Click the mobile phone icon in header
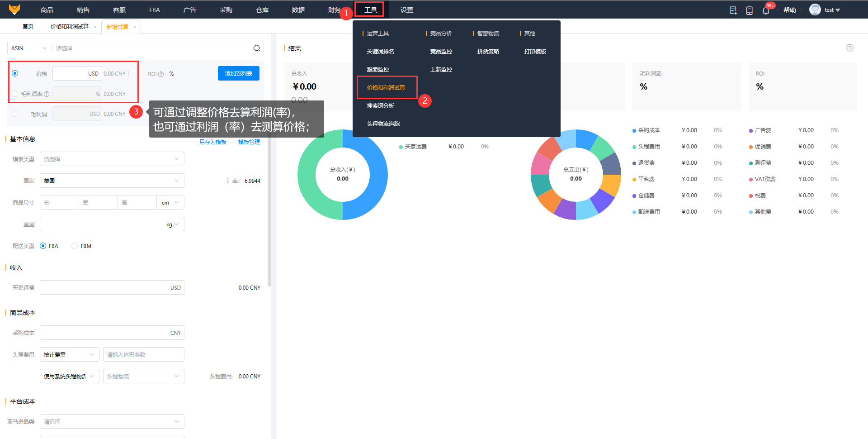This screenshot has height=439, width=868. coord(749,10)
